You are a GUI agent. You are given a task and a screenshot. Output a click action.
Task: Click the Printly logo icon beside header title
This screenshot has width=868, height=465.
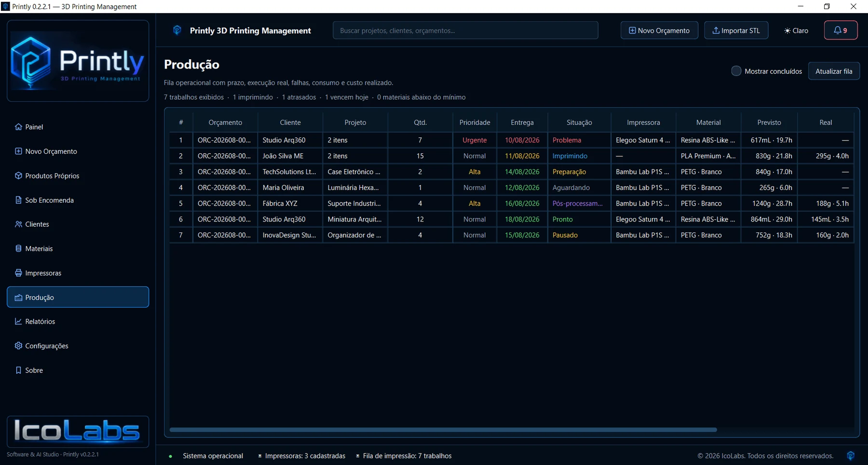pos(177,30)
